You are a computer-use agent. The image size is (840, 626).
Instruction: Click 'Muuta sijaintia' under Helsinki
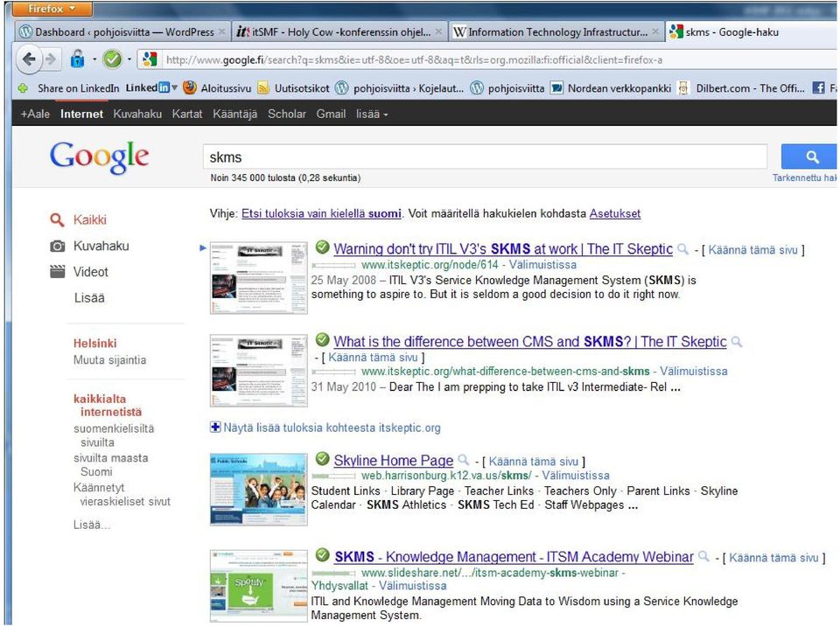tap(110, 360)
